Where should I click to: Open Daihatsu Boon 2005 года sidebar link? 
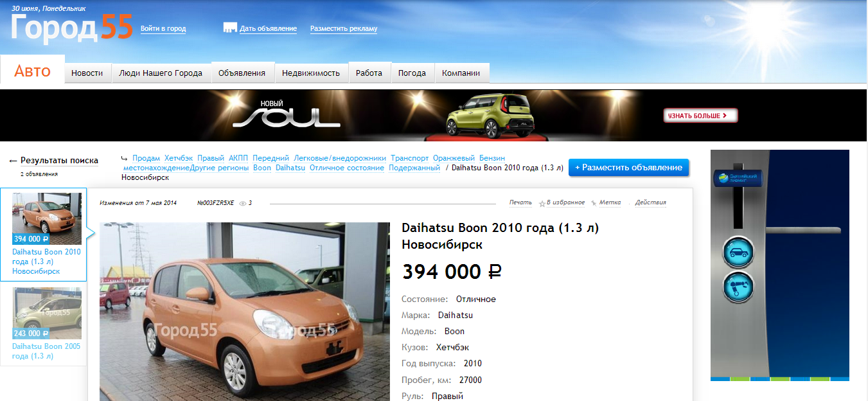[x=46, y=351]
